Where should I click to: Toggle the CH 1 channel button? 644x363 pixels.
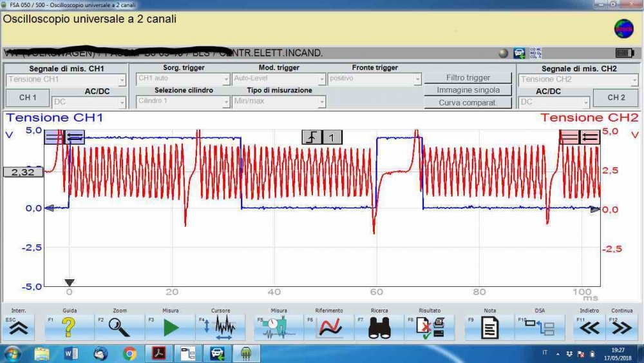28,97
